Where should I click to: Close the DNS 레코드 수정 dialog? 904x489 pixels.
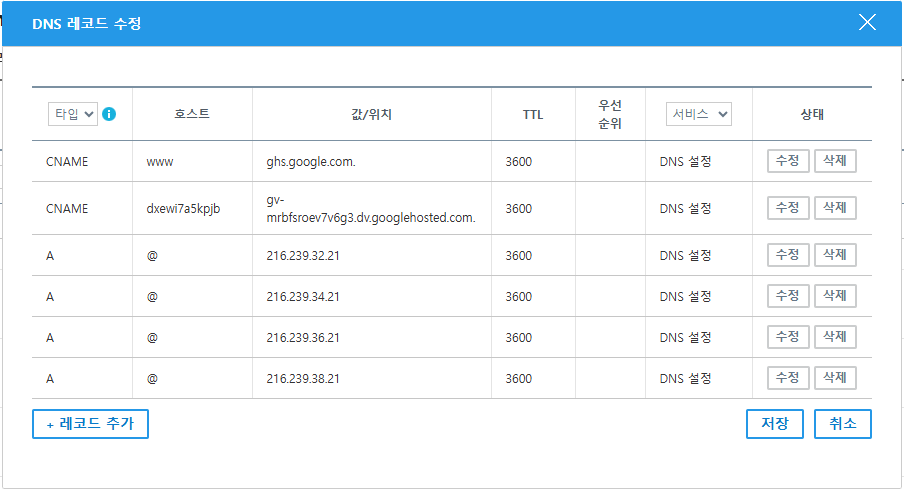point(867,22)
